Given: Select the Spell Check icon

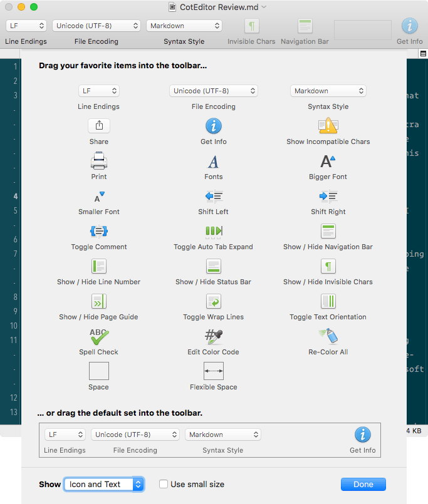Looking at the screenshot, I should 99,336.
